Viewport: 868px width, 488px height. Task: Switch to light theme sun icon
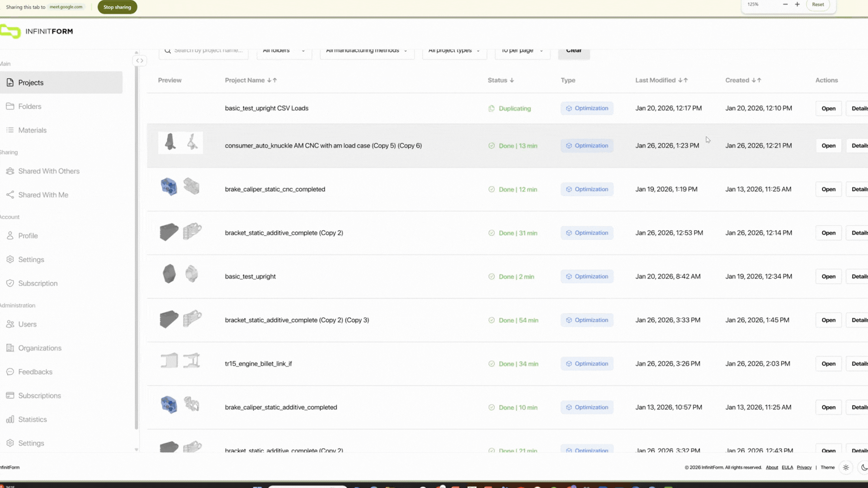846,468
